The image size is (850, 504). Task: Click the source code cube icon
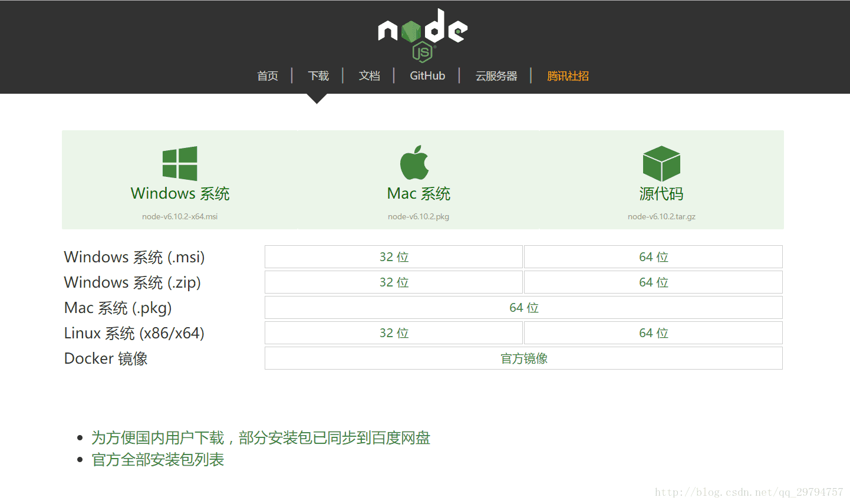coord(661,163)
